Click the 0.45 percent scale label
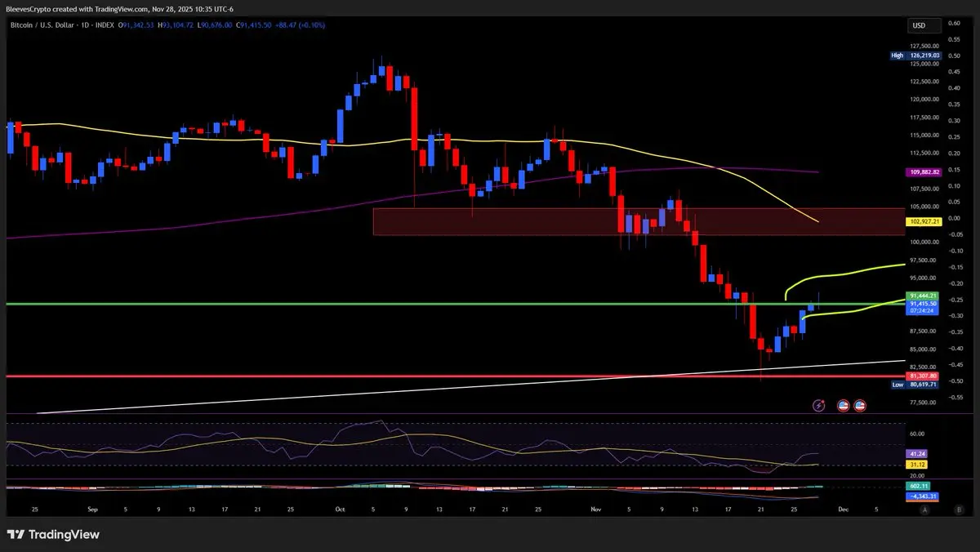The width and height of the screenshot is (980, 552). [955, 71]
